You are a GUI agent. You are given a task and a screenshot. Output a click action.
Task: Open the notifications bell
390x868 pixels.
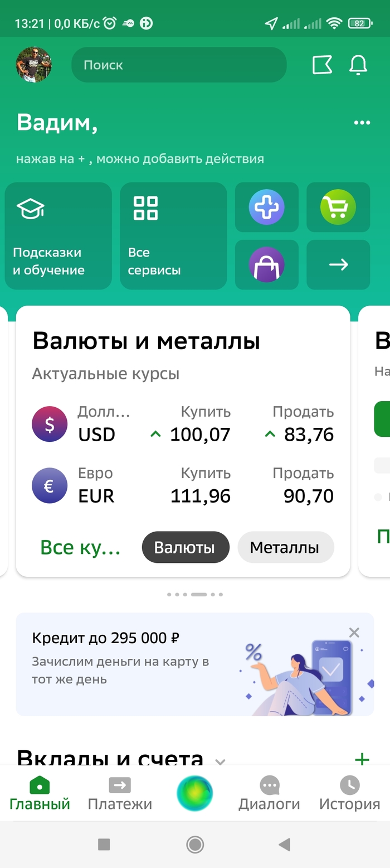(x=358, y=65)
